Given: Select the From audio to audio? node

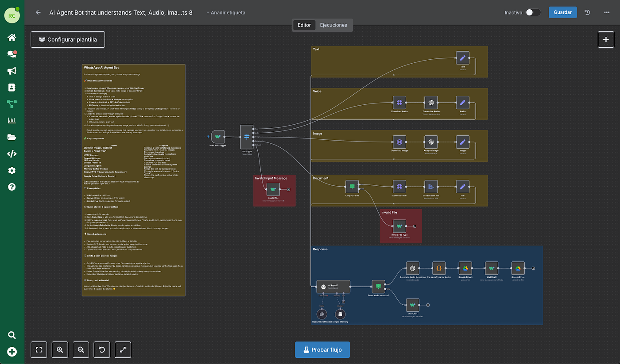Looking at the screenshot, I should pyautogui.click(x=379, y=287).
